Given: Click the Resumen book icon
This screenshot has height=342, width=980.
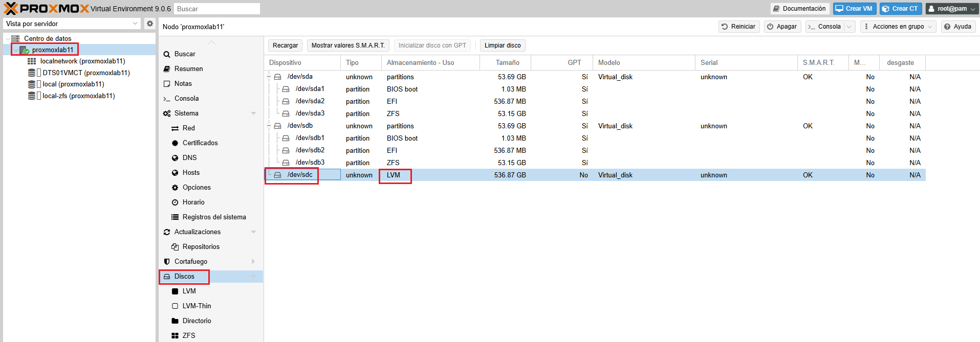Looking at the screenshot, I should pos(167,69).
